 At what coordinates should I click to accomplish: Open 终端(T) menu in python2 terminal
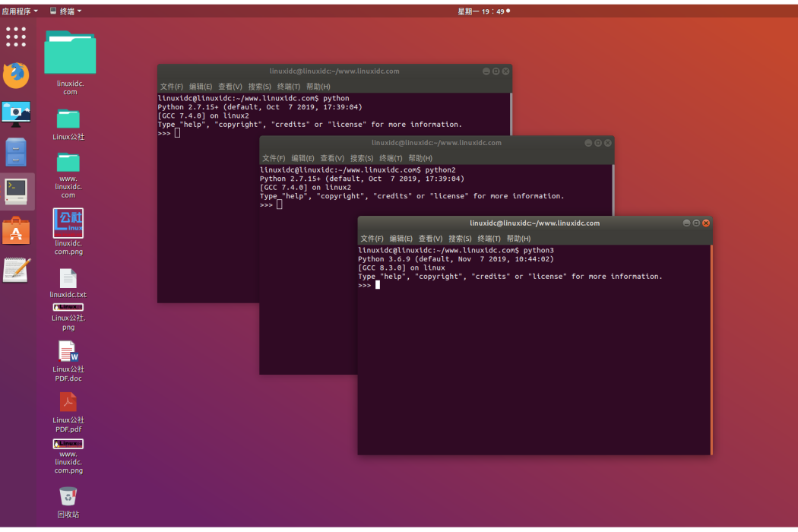tap(391, 158)
